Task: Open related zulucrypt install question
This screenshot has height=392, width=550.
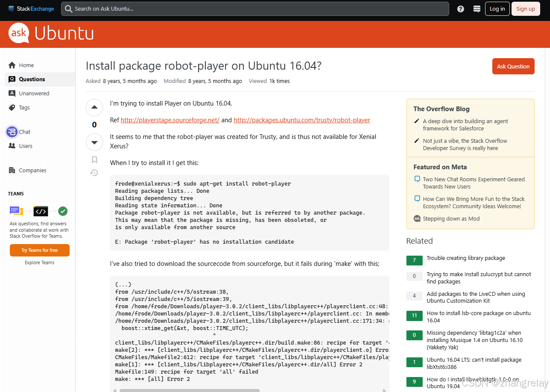Action: pyautogui.click(x=479, y=278)
